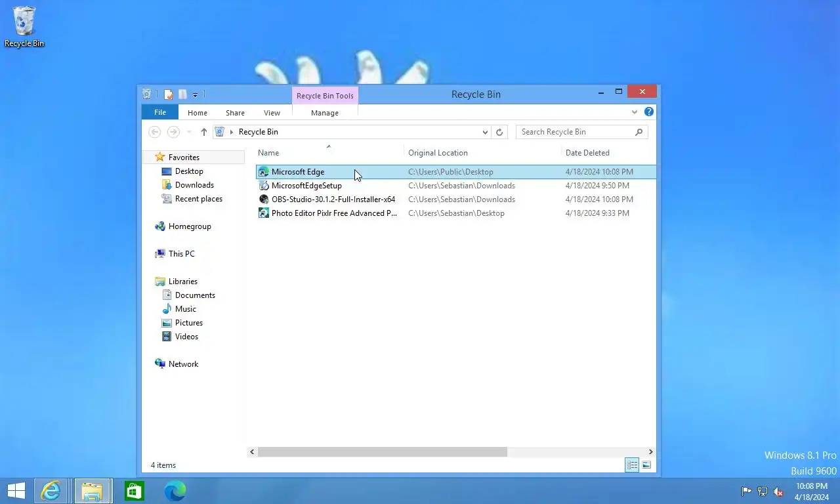The width and height of the screenshot is (840, 504).
Task: Click the horizontal scrollbar thumb
Action: [383, 452]
